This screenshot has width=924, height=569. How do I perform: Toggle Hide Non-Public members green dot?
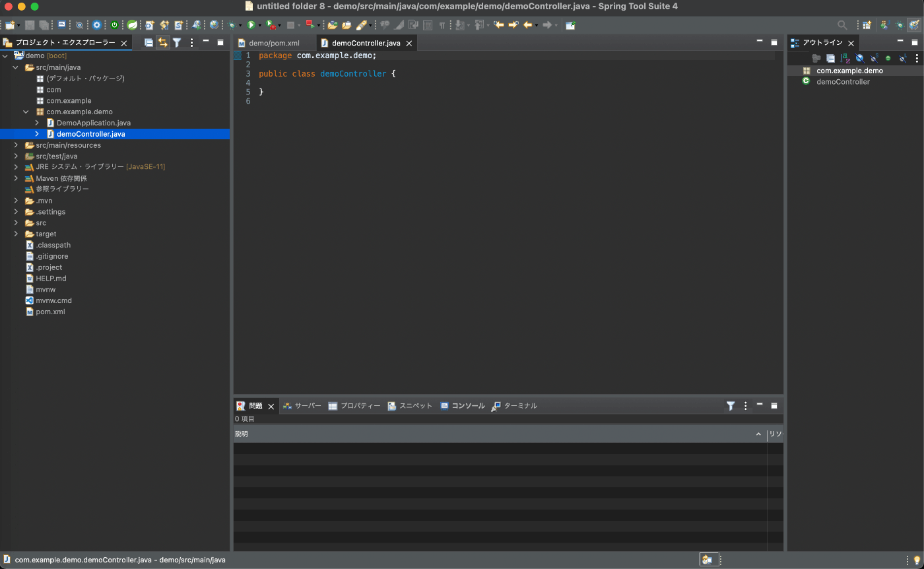tap(888, 58)
